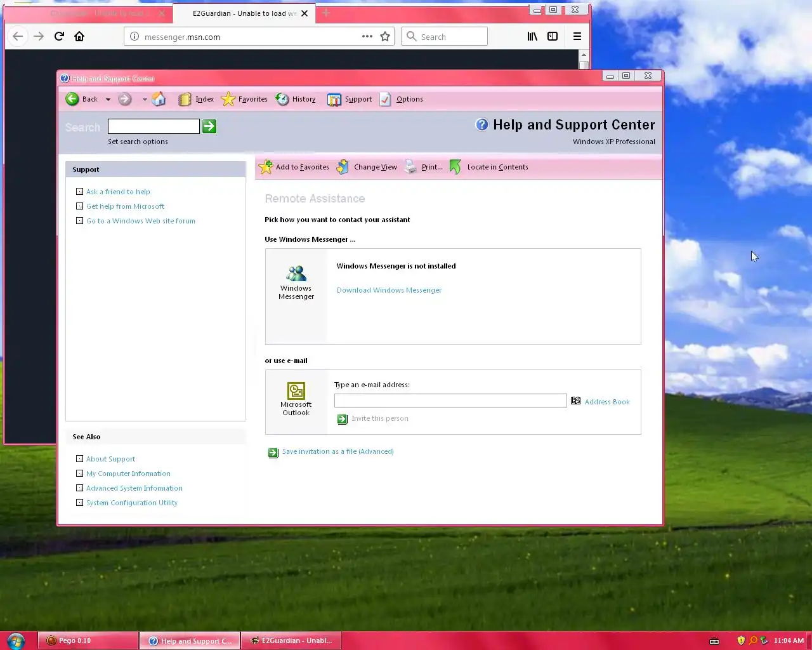This screenshot has height=650, width=812.
Task: Open the Index in Help Center
Action: (196, 99)
